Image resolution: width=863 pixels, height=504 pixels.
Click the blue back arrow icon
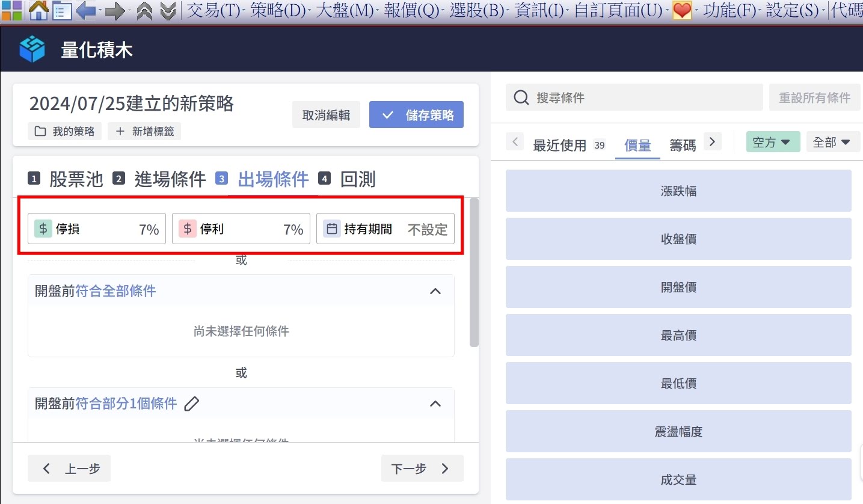[86, 11]
